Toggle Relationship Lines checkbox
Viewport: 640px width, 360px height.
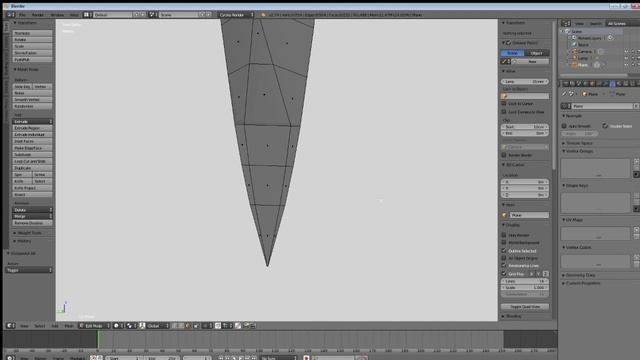pos(504,266)
